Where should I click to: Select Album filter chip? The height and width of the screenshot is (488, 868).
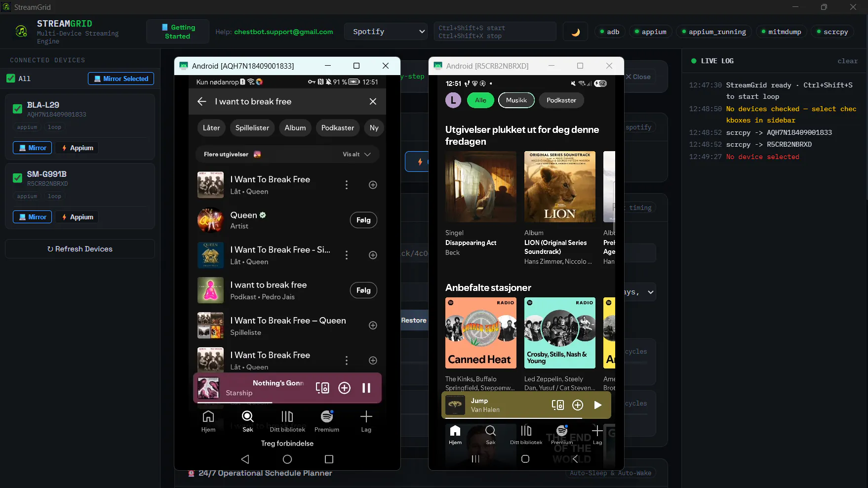coord(295,128)
